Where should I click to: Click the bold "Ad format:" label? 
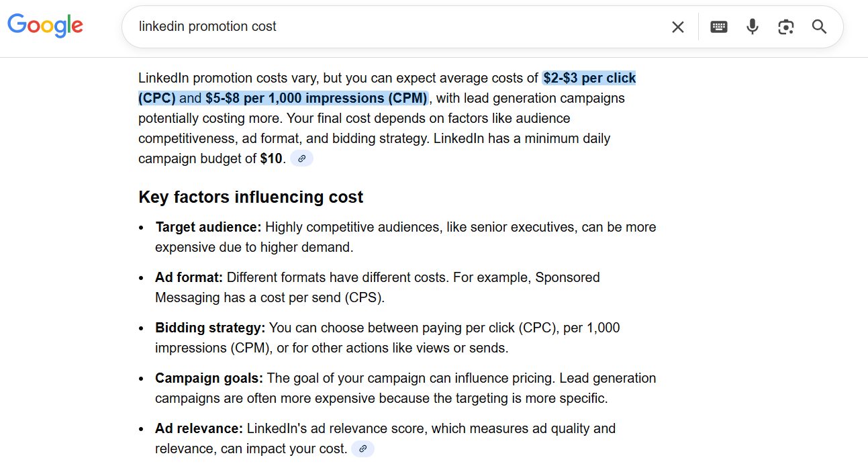coord(189,277)
